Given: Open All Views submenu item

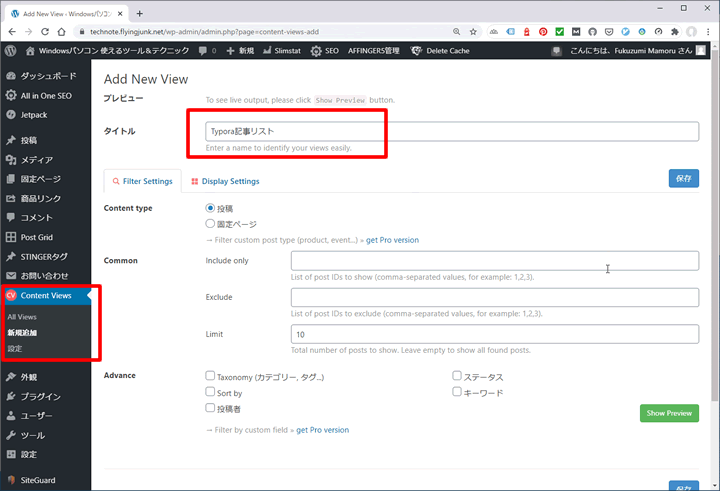Looking at the screenshot, I should tap(22, 317).
